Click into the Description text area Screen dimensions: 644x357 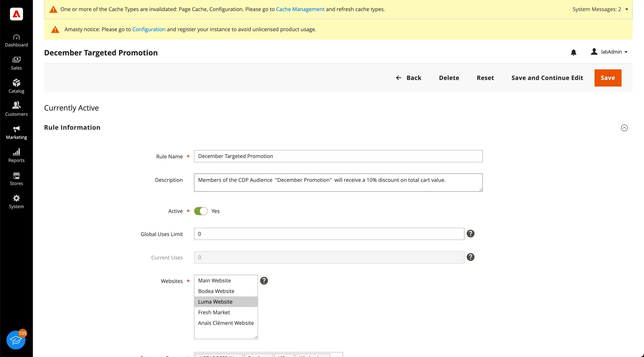pos(338,183)
